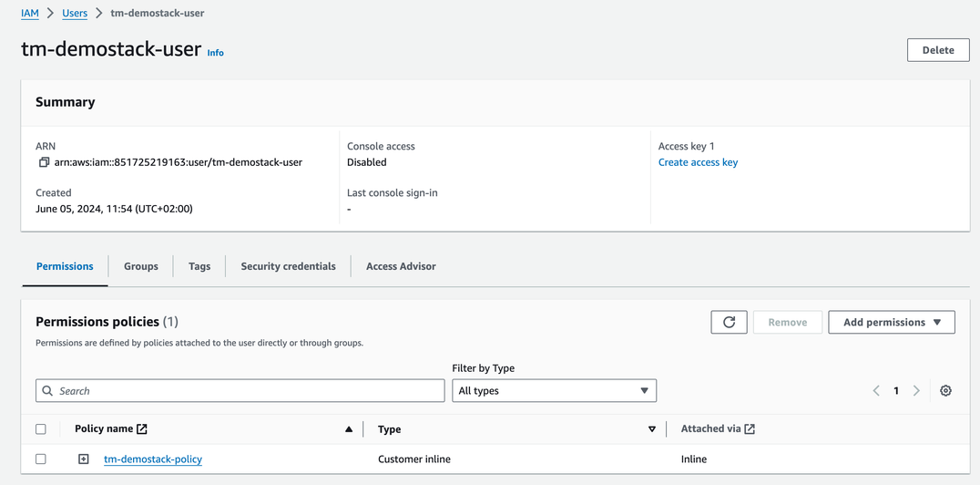
Task: Open the Add permissions dropdown
Action: [x=891, y=322]
